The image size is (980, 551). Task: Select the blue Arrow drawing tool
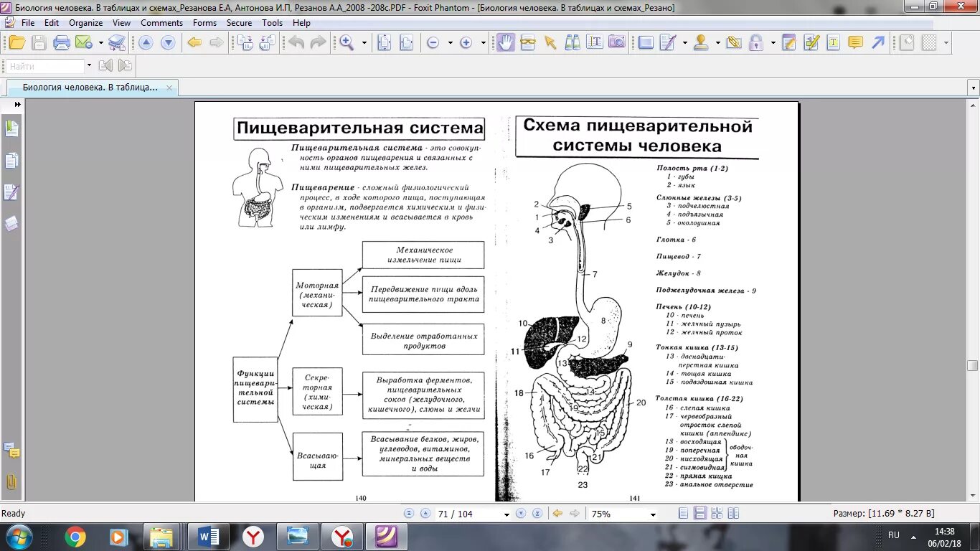click(x=878, y=42)
